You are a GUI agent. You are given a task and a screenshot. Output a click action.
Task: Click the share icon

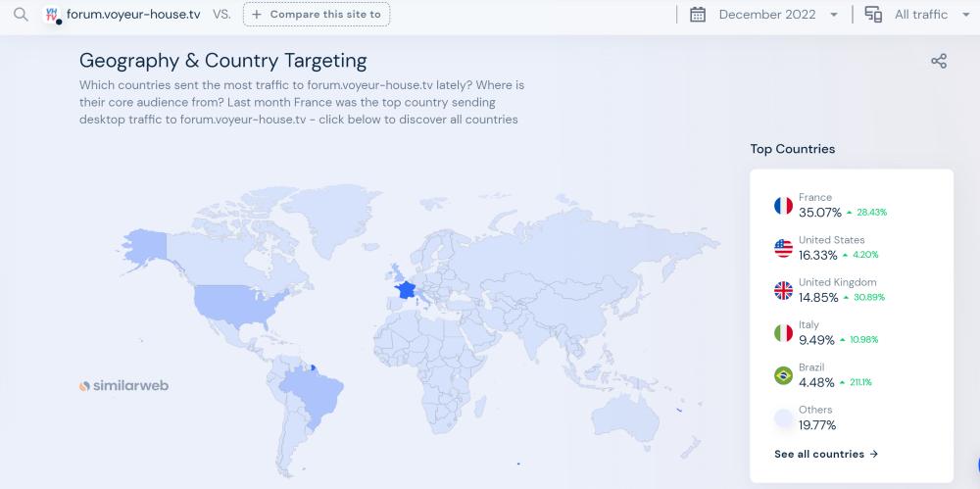938,62
